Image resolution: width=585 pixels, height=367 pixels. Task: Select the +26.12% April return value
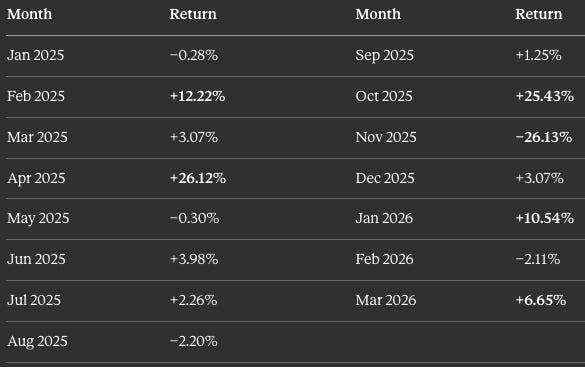[x=198, y=178]
